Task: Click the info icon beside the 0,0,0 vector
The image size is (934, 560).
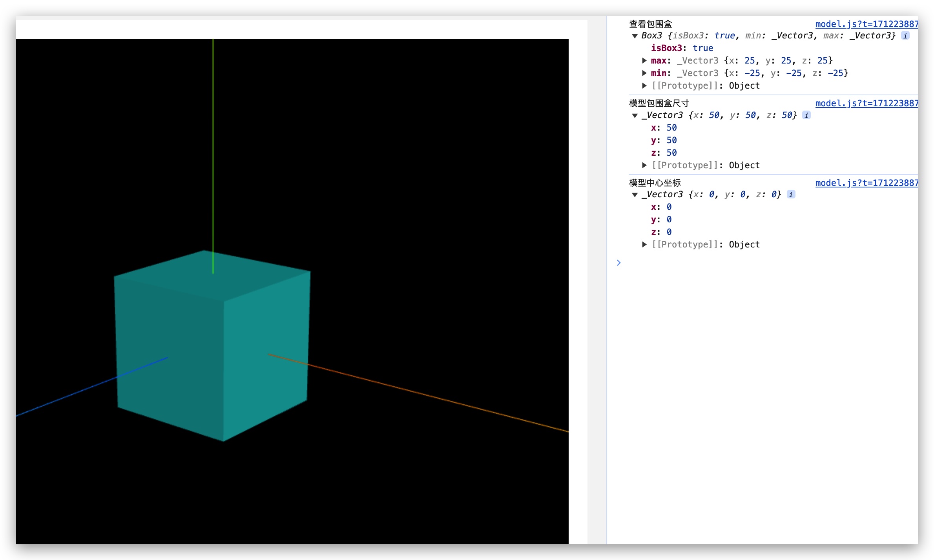Action: [x=791, y=195]
